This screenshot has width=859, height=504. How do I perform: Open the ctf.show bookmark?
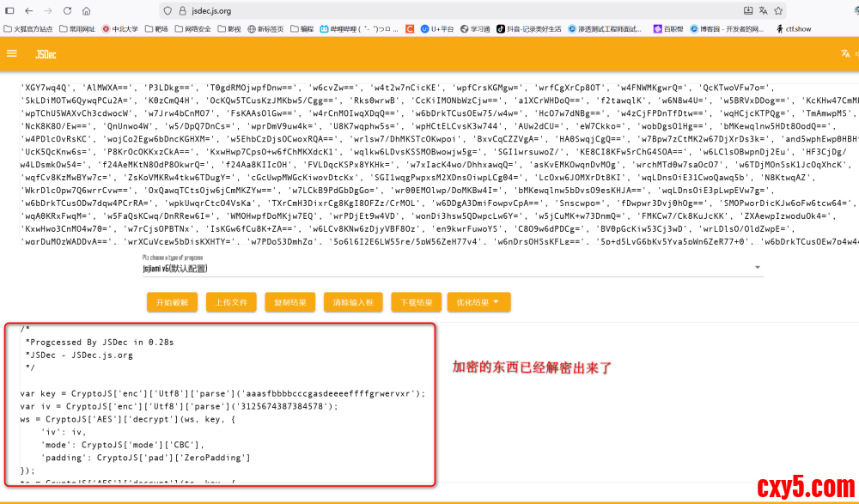point(794,29)
